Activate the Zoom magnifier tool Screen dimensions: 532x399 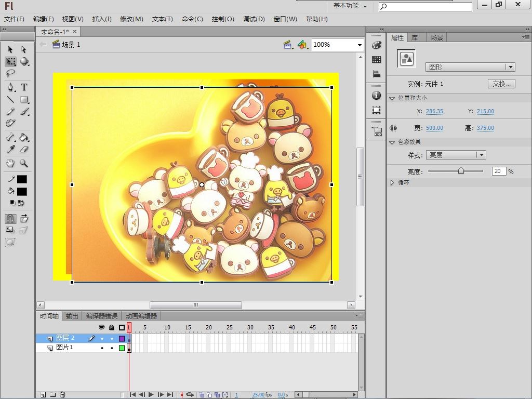[x=24, y=163]
